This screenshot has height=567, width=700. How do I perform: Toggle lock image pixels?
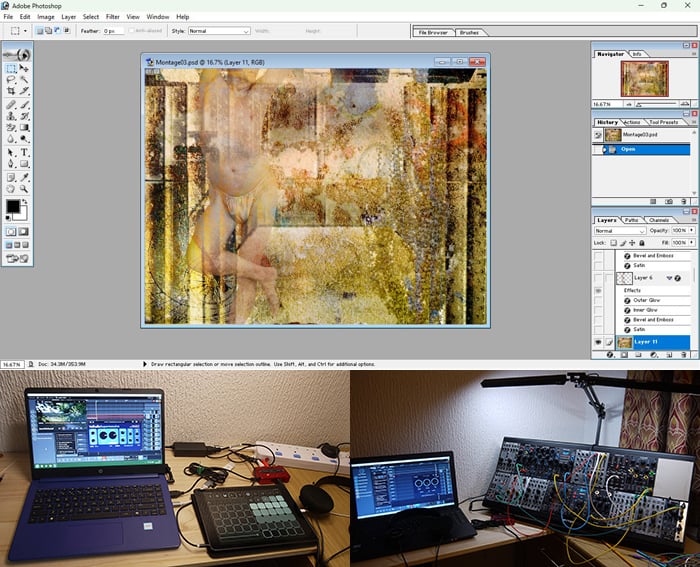pyautogui.click(x=623, y=243)
